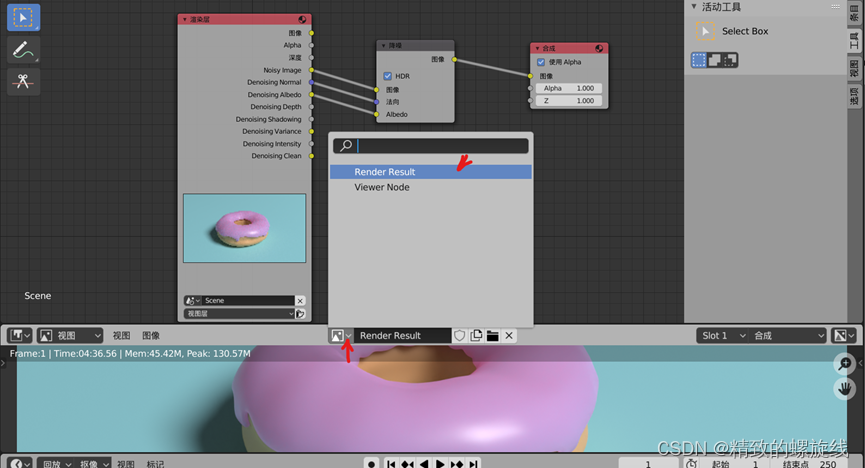865x468 pixels.
Task: Clear Scene field with X in render layers node
Action: coord(300,301)
